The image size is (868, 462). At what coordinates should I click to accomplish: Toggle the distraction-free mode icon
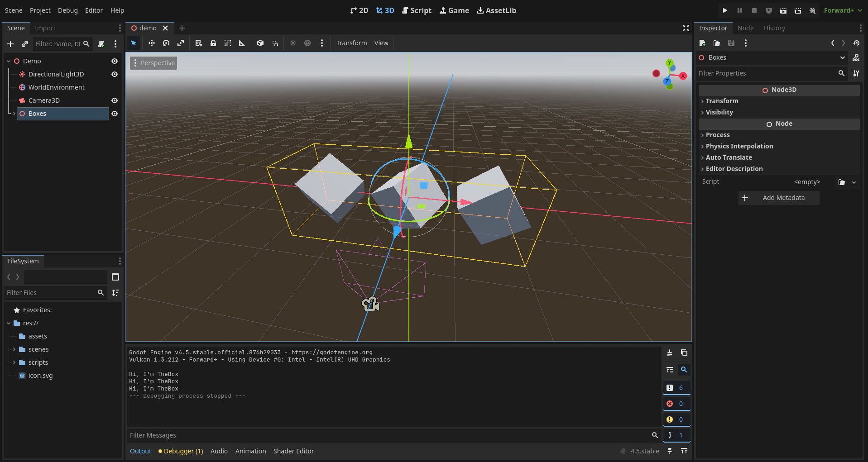(x=686, y=28)
